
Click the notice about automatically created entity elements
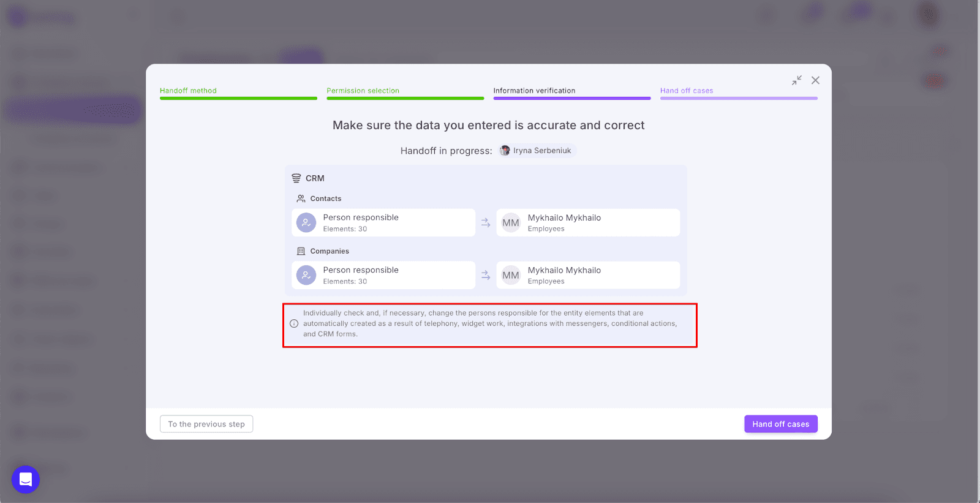(x=490, y=323)
